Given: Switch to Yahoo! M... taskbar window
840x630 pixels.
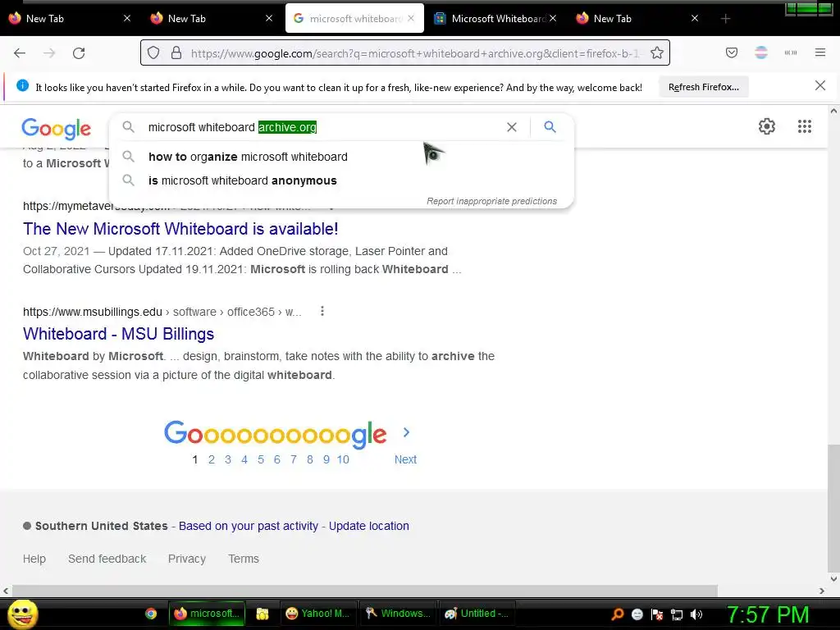Looking at the screenshot, I should tap(317, 614).
